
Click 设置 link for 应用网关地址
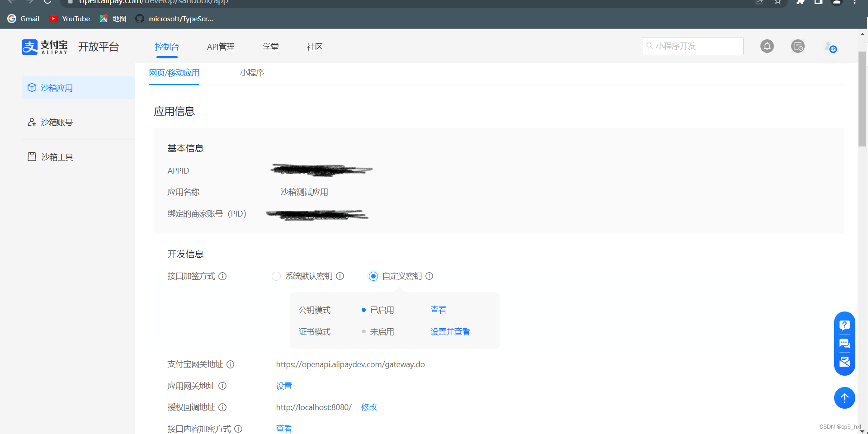click(x=284, y=386)
